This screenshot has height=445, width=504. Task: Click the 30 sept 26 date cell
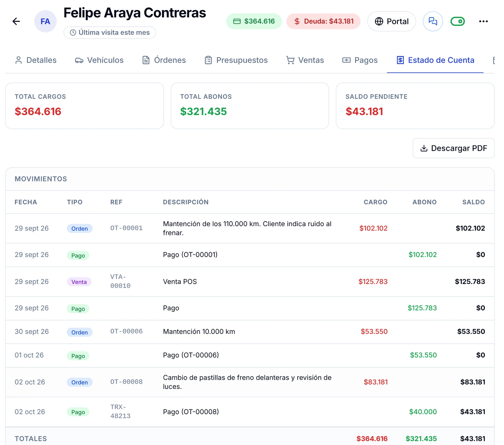click(x=32, y=332)
